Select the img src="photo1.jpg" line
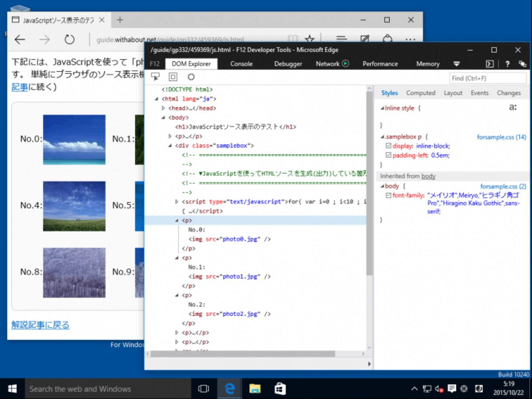 pos(229,276)
